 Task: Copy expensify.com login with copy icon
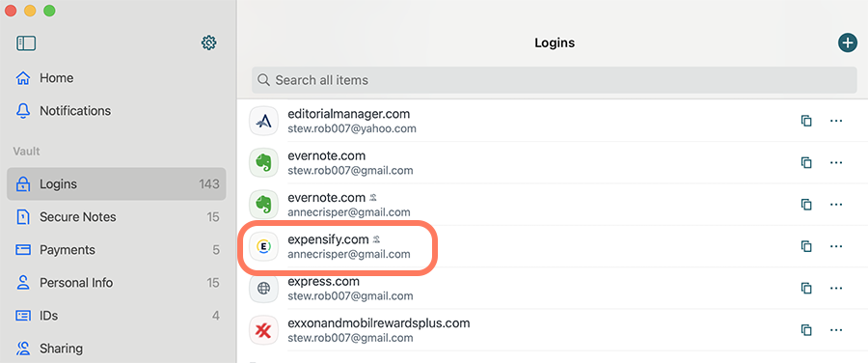[x=806, y=246]
